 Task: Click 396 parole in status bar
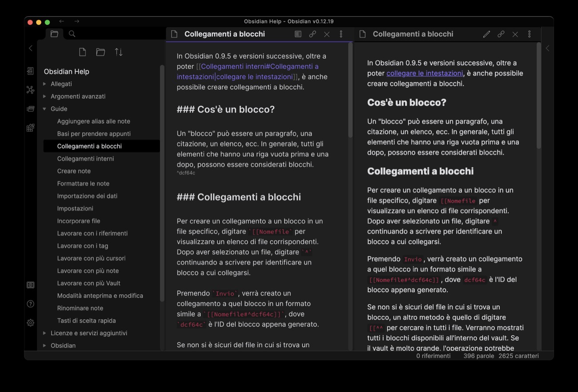click(x=478, y=356)
